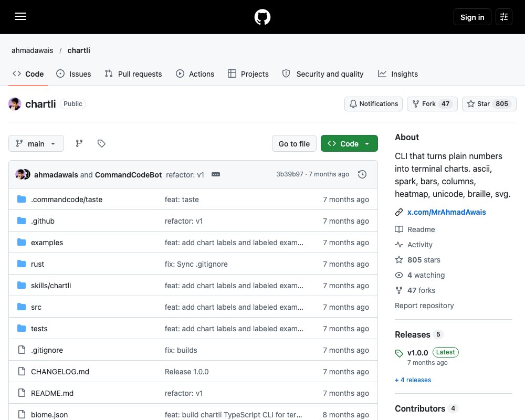525x420 pixels.
Task: Expand the commit message ellipsis
Action: coord(216,174)
